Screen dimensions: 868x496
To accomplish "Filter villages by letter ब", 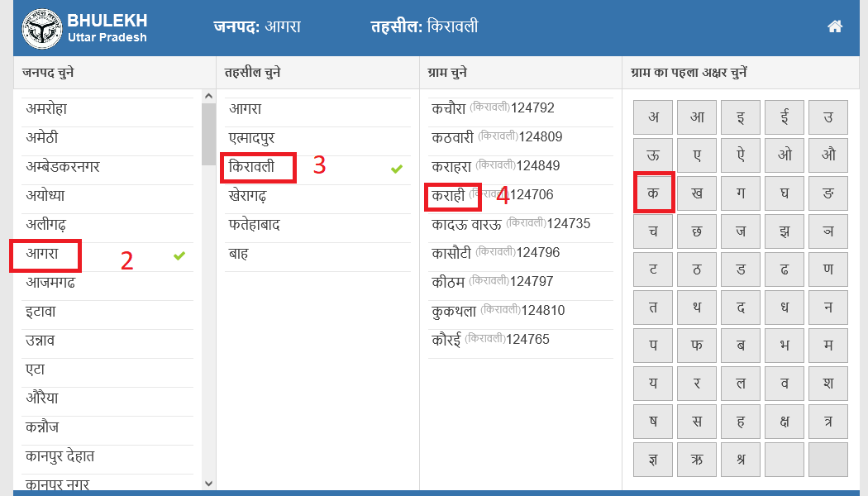I will tap(741, 346).
